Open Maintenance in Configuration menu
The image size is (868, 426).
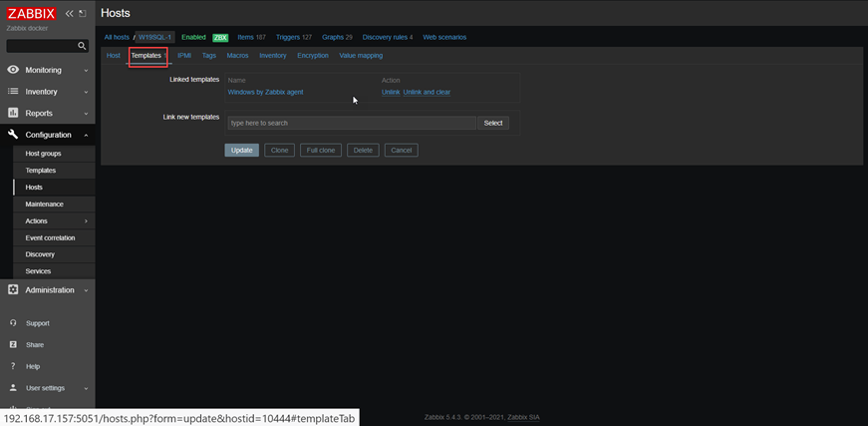44,204
